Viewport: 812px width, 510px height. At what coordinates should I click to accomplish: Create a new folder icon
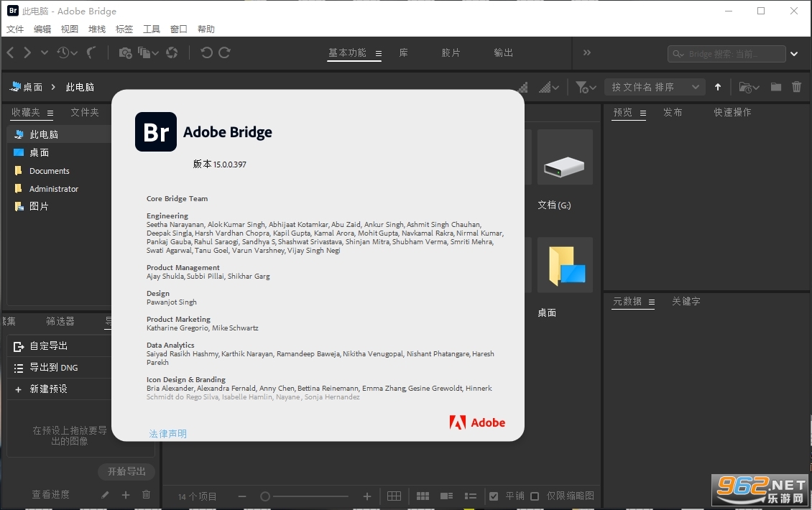click(x=776, y=86)
